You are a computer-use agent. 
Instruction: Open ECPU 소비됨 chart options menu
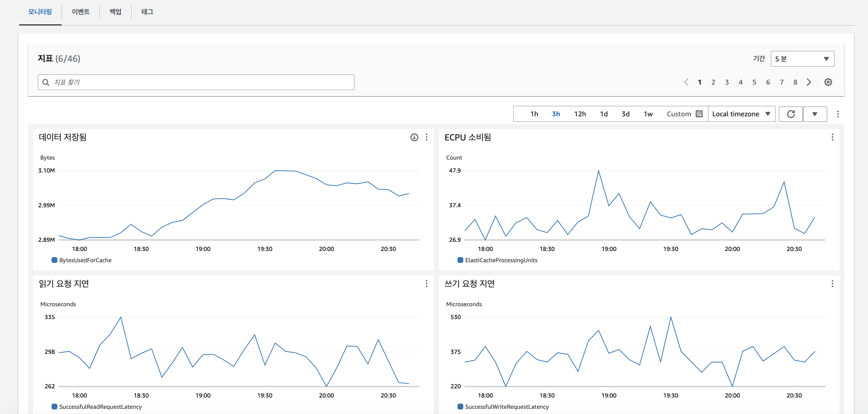[x=832, y=137]
